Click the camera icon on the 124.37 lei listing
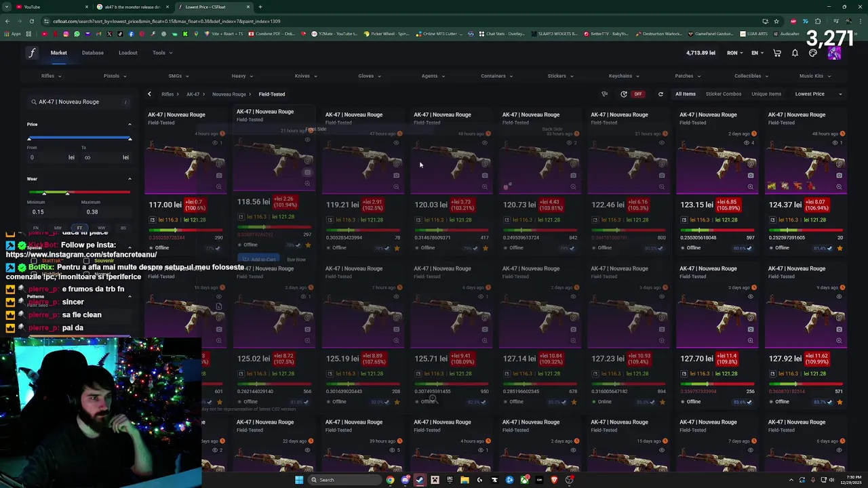This screenshot has width=868, height=488. pos(839,175)
